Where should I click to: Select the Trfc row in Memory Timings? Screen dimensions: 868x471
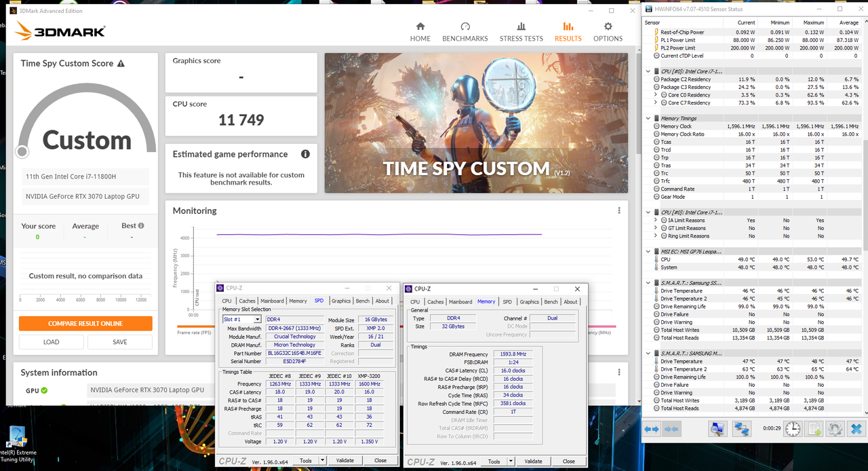[753, 181]
